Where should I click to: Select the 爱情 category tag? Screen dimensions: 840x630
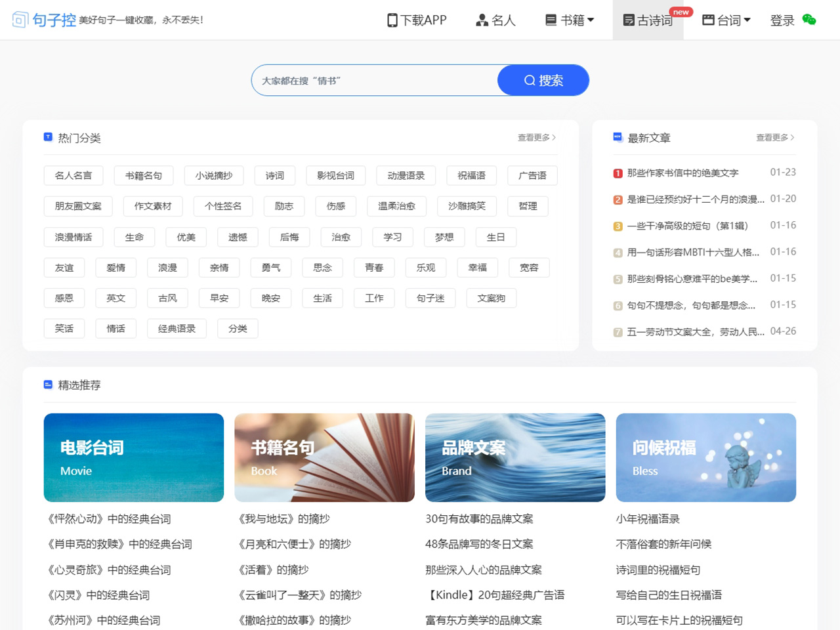click(x=115, y=267)
